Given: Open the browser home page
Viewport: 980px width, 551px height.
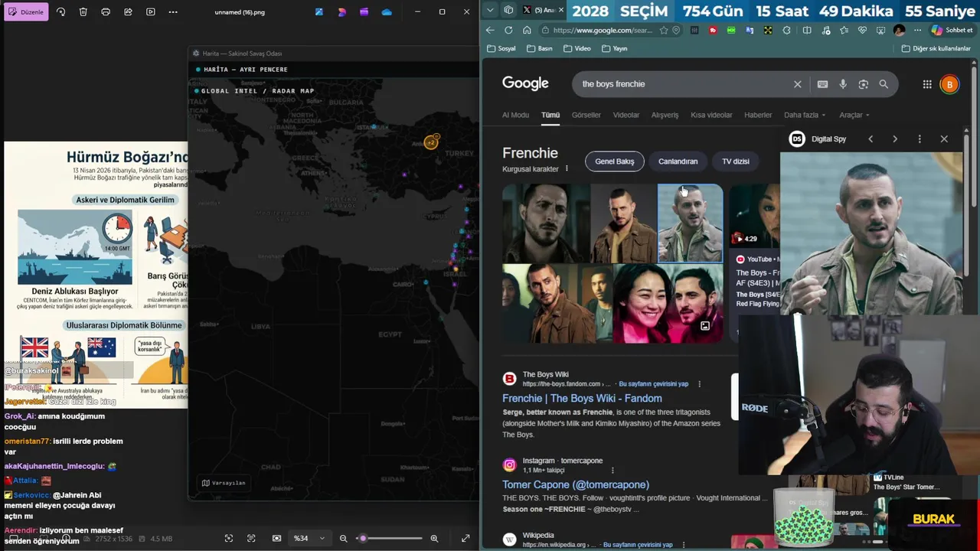Looking at the screenshot, I should (x=527, y=30).
